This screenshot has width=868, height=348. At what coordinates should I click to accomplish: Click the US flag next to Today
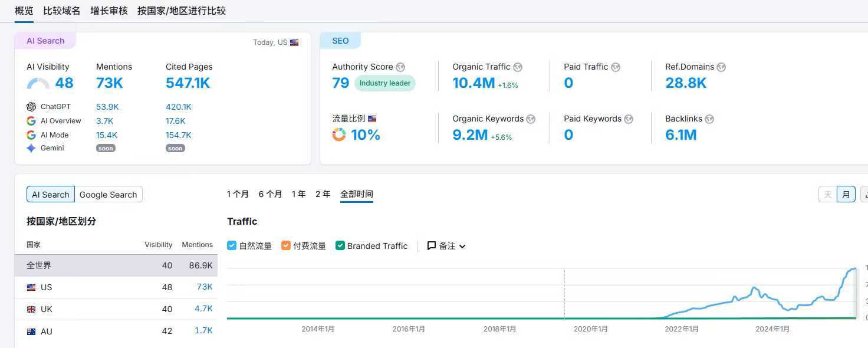[x=294, y=42]
